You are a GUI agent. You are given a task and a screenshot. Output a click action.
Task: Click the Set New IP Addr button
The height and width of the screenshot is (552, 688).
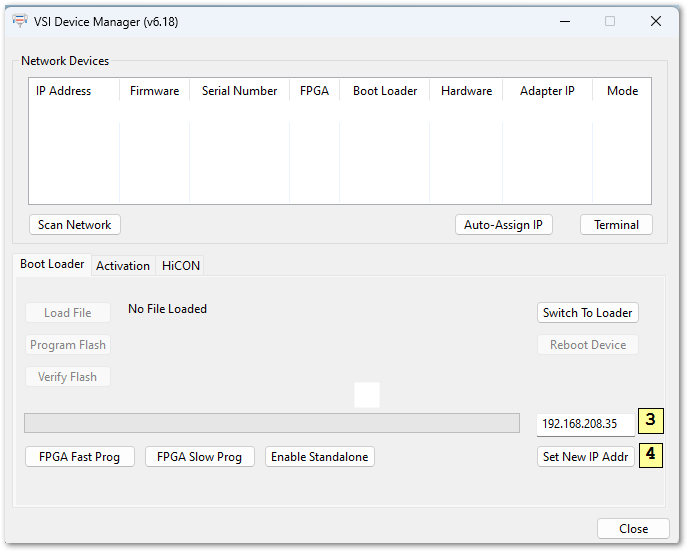(x=586, y=457)
